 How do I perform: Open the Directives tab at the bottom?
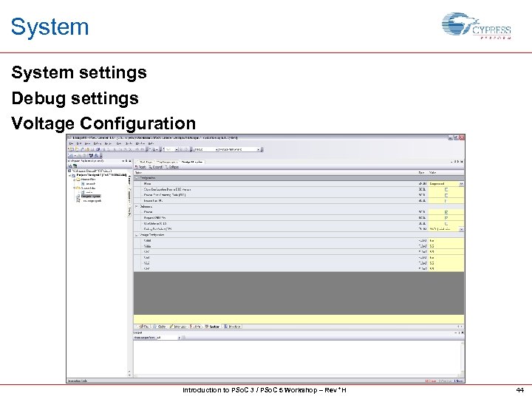233,327
